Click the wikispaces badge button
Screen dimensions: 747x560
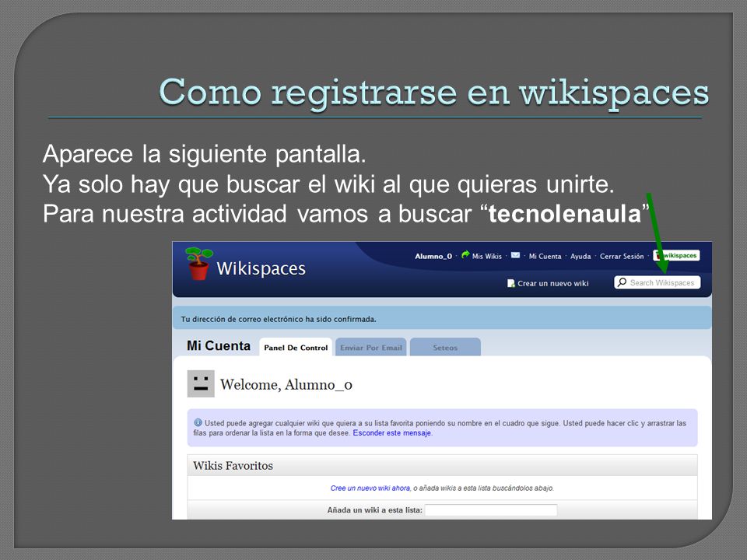click(x=676, y=256)
